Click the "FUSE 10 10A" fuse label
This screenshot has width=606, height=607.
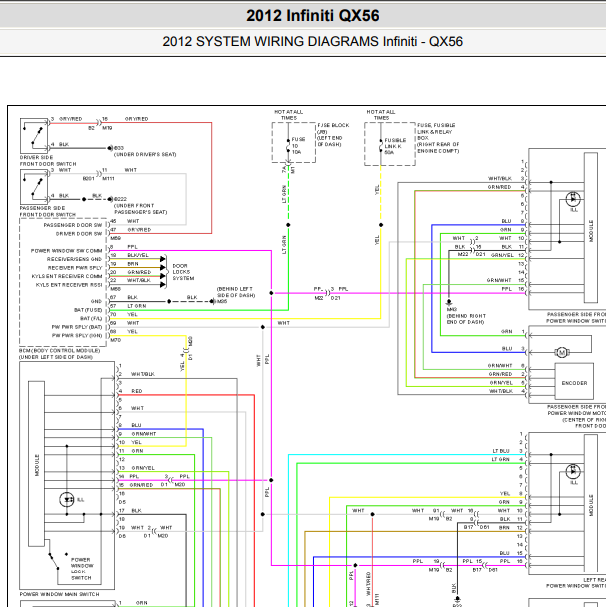(x=298, y=146)
